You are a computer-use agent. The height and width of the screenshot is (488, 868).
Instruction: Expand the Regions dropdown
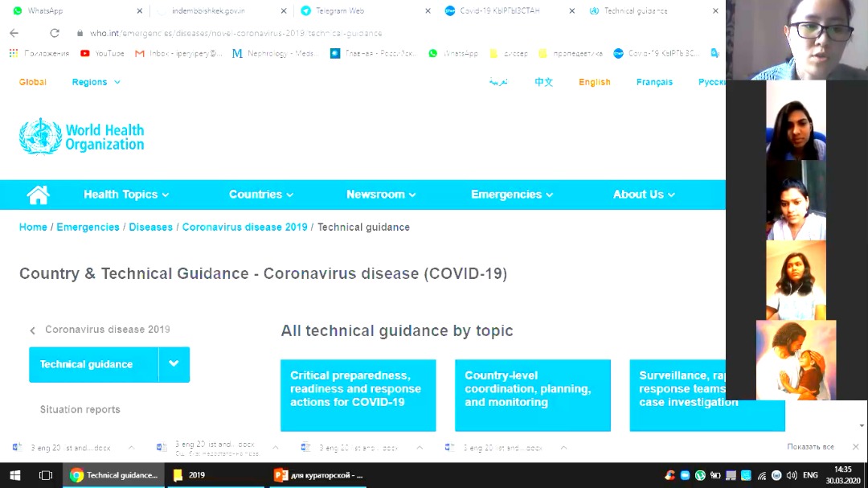click(x=96, y=82)
